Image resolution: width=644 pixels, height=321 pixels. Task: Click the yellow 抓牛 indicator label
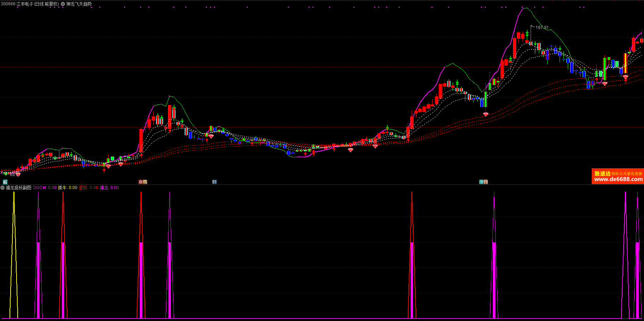click(x=67, y=188)
